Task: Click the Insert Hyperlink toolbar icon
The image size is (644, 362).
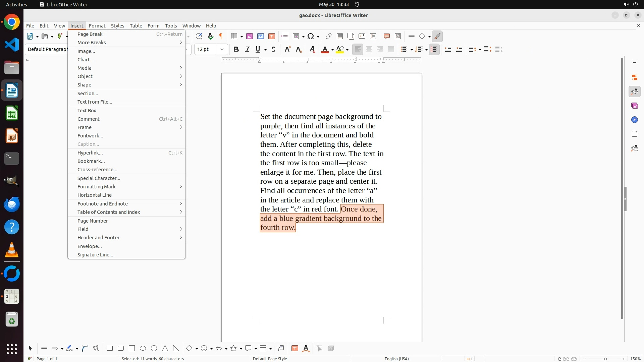Action: coord(329,36)
